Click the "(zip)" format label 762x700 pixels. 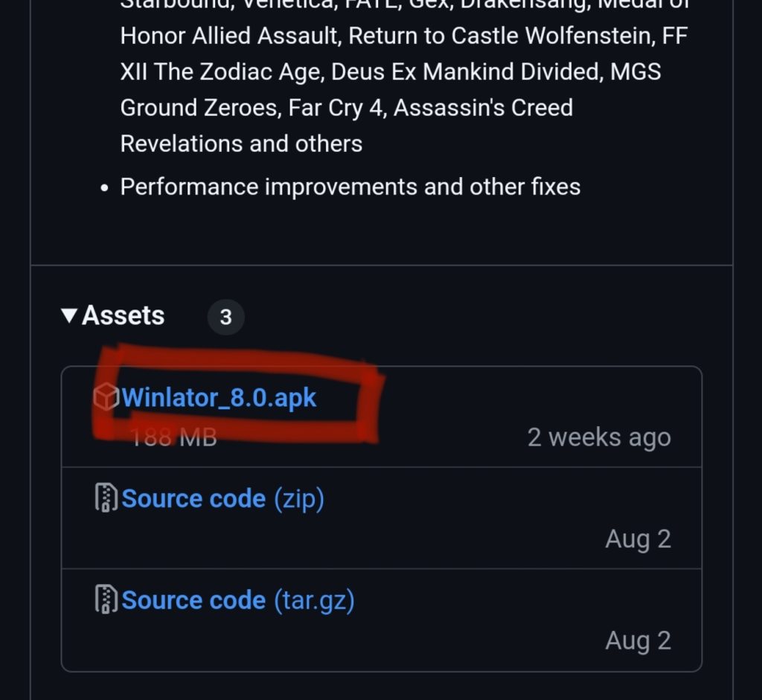pos(299,498)
